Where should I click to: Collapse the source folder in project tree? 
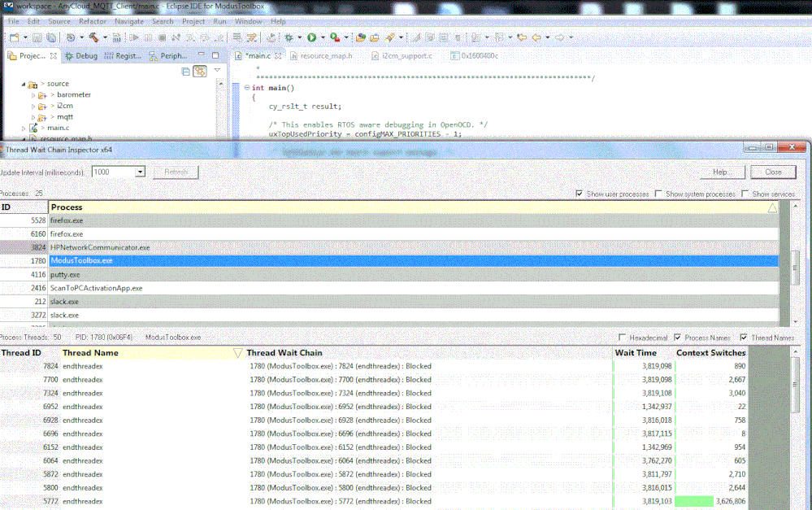tap(24, 84)
